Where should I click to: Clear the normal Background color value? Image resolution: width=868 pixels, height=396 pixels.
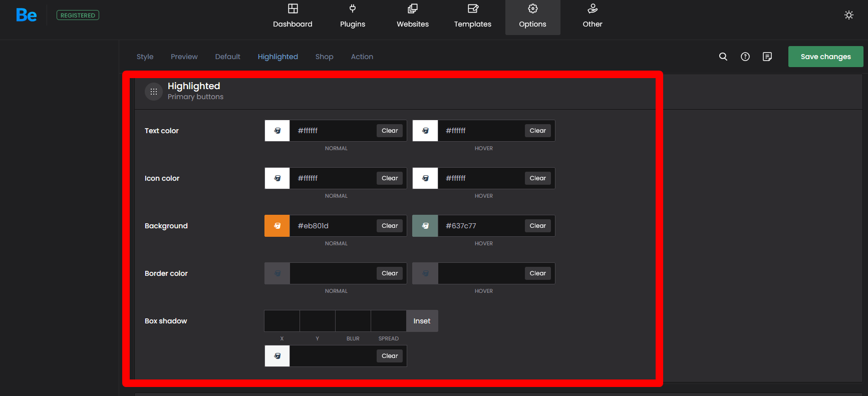[389, 226]
